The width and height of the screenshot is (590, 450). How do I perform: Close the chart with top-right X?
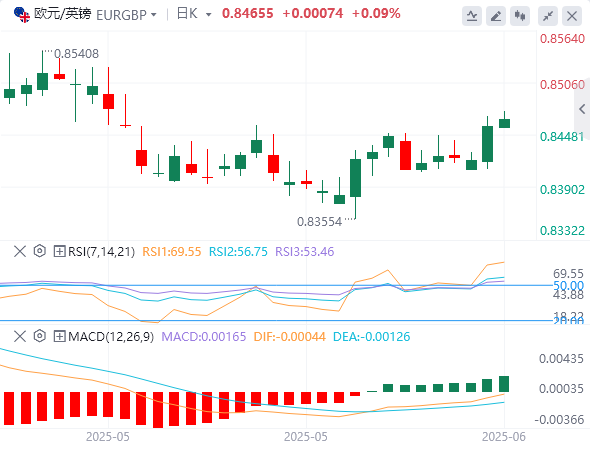[x=572, y=16]
